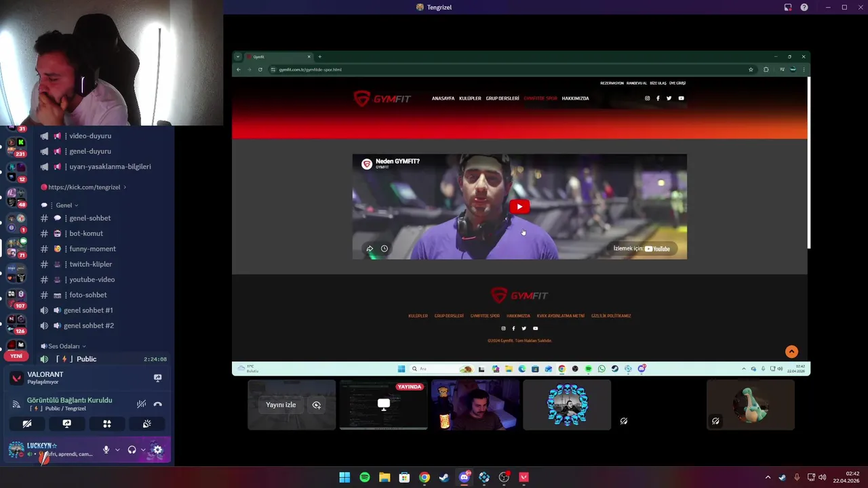Check voice connection signal status icon

[x=16, y=404]
